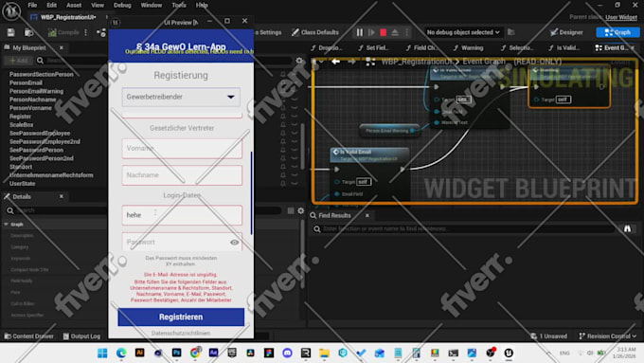Compile the widget blueprint
The width and height of the screenshot is (644, 363).
pos(63,32)
